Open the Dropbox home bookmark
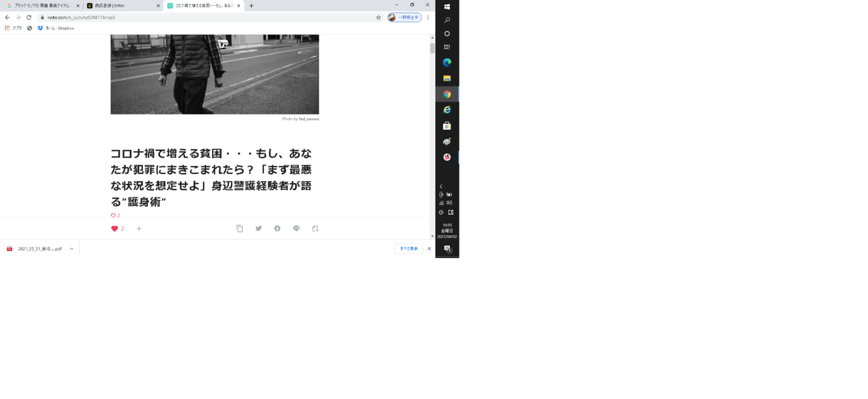This screenshot has width=868, height=399. tap(56, 28)
